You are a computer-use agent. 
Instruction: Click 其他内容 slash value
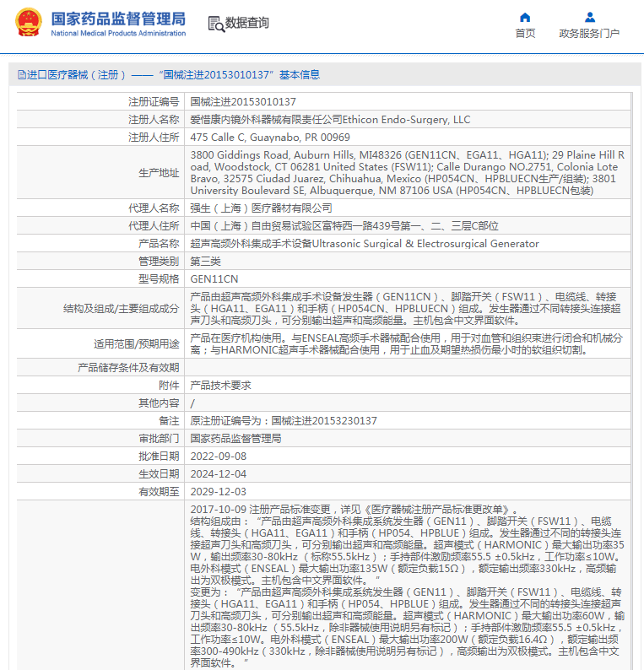[192, 403]
